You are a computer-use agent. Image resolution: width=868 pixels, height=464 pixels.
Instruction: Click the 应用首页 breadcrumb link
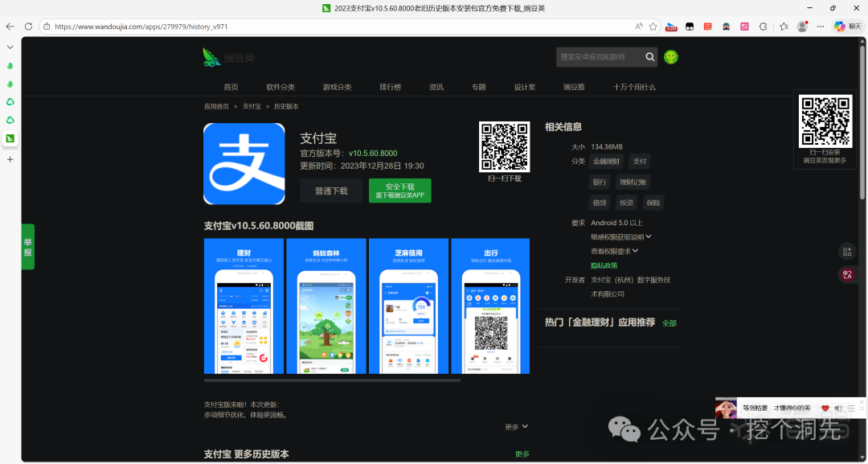click(x=216, y=106)
